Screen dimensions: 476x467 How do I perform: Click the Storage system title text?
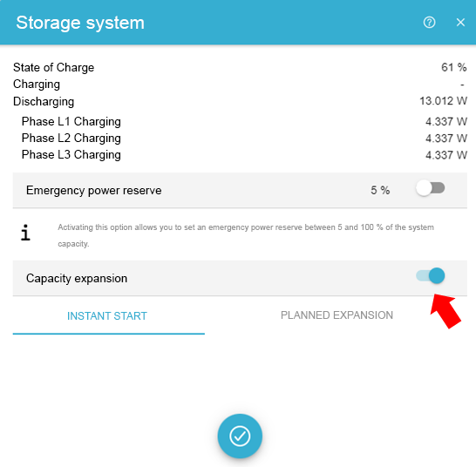[80, 23]
